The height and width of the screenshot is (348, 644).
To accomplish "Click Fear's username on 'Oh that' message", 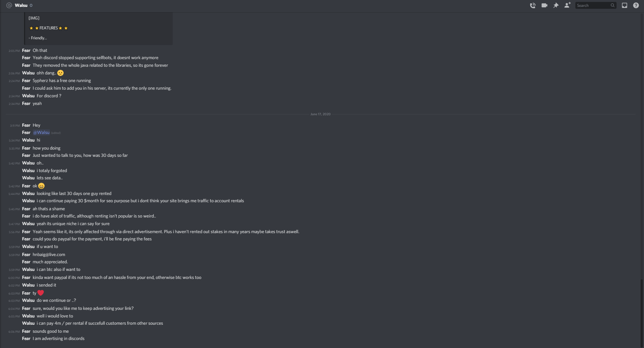I will point(26,50).
